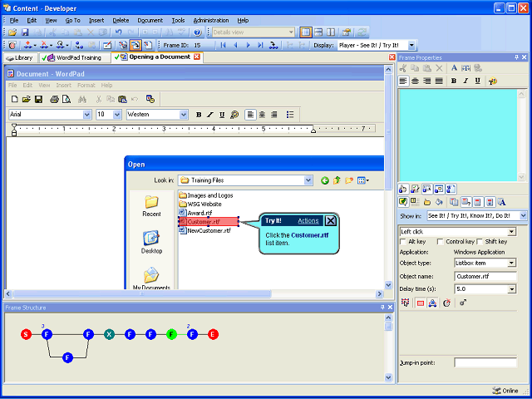Select the Images and Logos folder
This screenshot has height=399, width=532.
tap(206, 195)
